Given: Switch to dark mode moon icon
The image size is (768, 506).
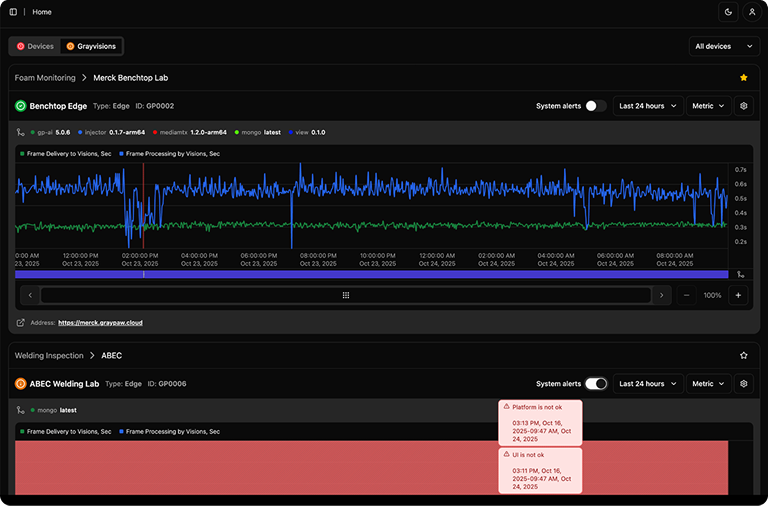Looking at the screenshot, I should 727,12.
